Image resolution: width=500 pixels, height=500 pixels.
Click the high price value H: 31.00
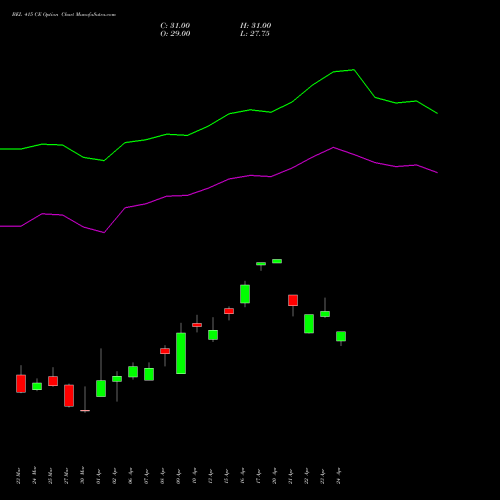pyautogui.click(x=255, y=26)
